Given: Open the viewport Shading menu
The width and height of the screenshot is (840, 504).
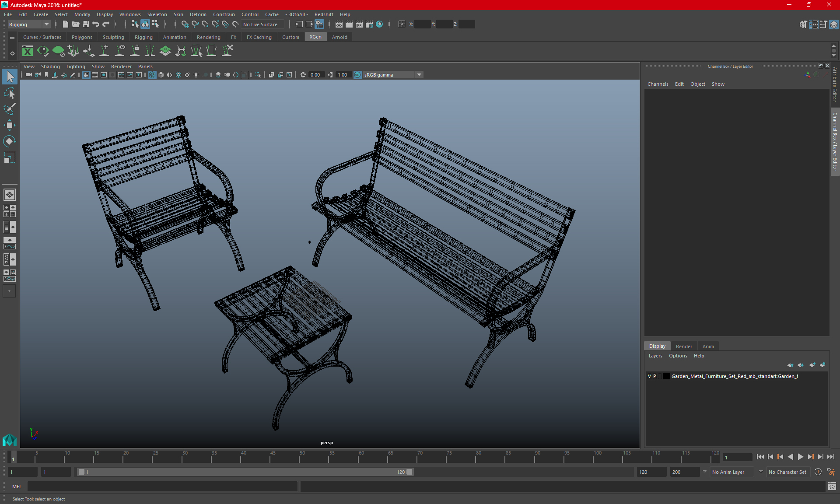Looking at the screenshot, I should [50, 66].
